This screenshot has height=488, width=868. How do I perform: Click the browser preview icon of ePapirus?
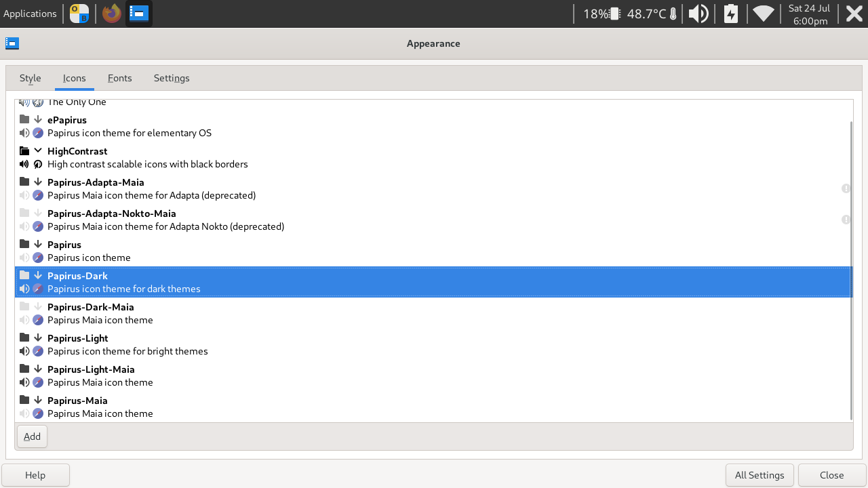38,133
